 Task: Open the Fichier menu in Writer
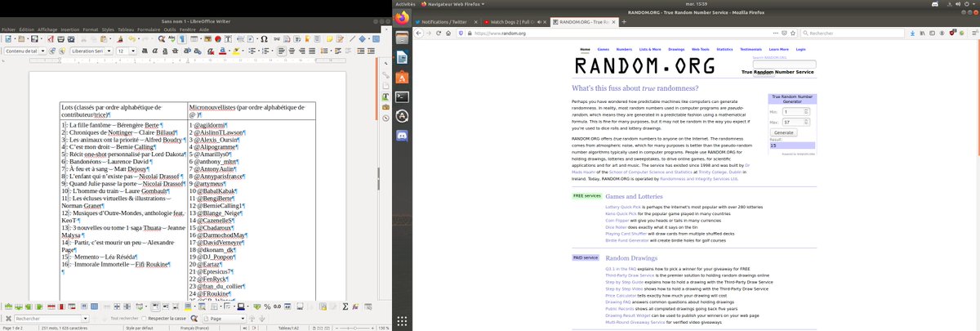9,29
